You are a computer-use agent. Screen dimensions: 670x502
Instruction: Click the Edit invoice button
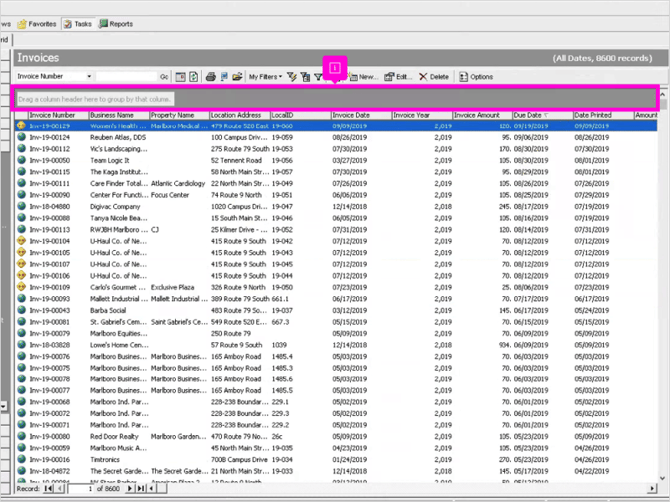398,77
